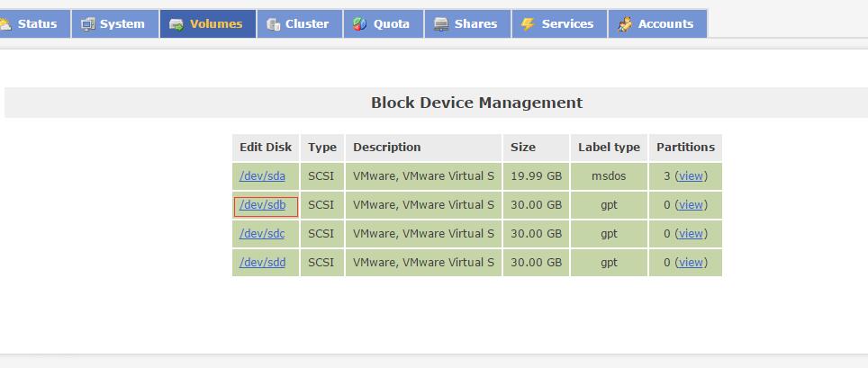The height and width of the screenshot is (368, 868).
Task: View partitions of /dev/sdb
Action: 691,205
